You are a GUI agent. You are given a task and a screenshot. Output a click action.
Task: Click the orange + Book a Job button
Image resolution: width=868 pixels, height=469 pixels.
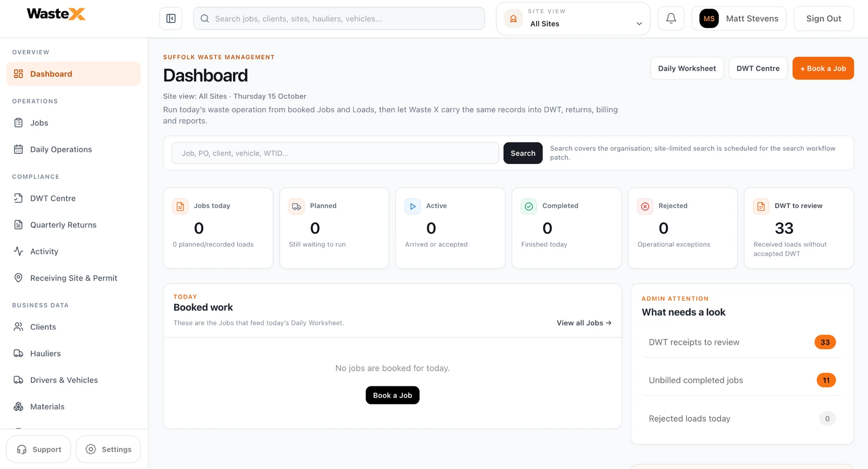point(823,68)
